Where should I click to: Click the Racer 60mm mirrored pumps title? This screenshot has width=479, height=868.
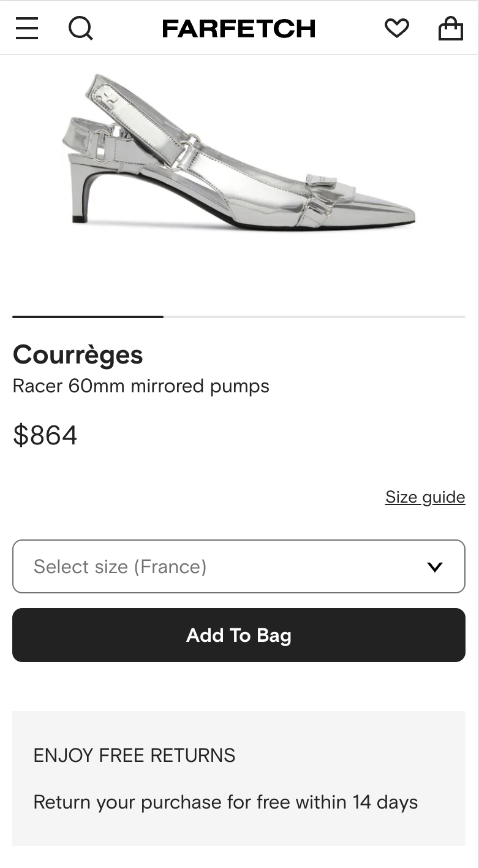[x=141, y=386]
